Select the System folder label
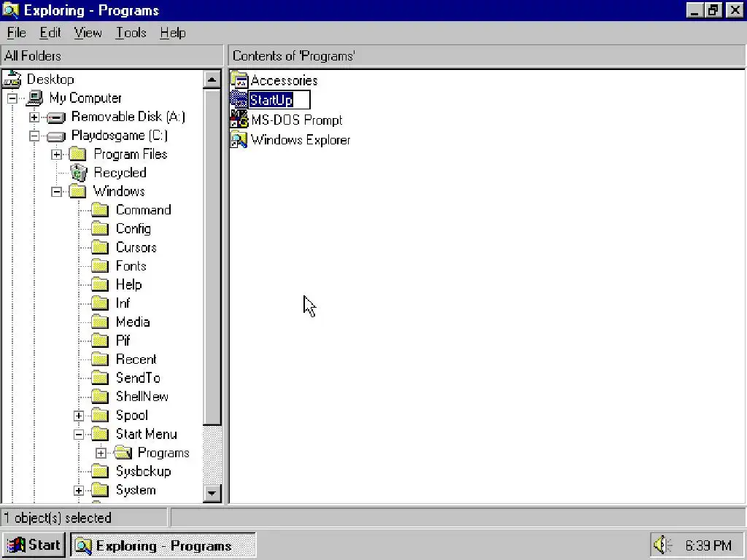The width and height of the screenshot is (747, 560). (136, 491)
